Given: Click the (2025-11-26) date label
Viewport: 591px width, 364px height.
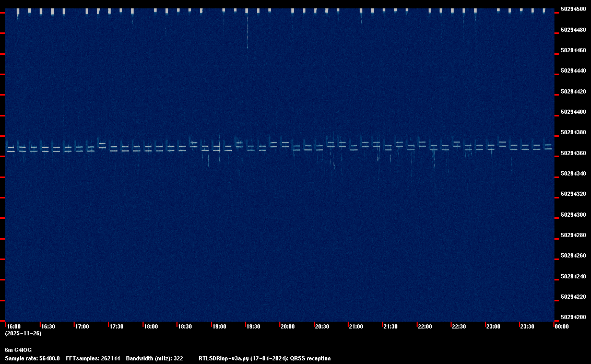Looking at the screenshot, I should [x=23, y=333].
